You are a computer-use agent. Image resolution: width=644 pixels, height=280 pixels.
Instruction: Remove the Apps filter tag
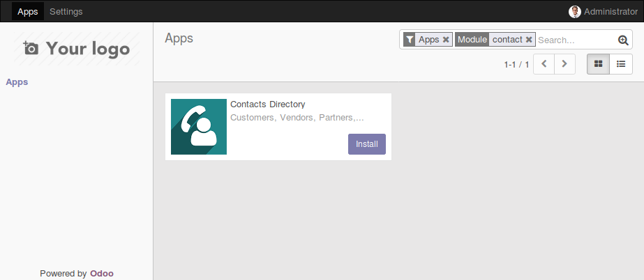[x=446, y=40]
